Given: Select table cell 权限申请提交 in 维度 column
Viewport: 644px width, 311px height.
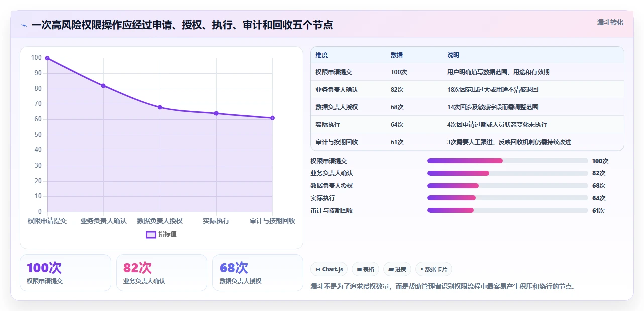Looking at the screenshot, I should 334,72.
